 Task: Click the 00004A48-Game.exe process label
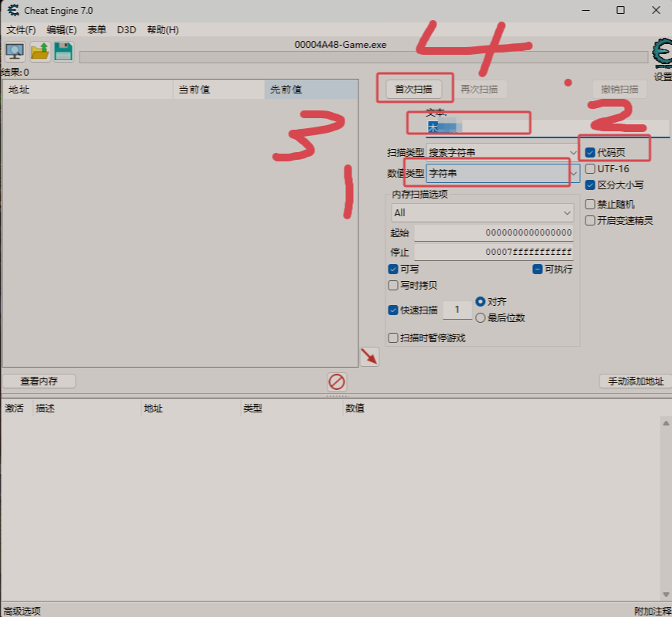[341, 45]
